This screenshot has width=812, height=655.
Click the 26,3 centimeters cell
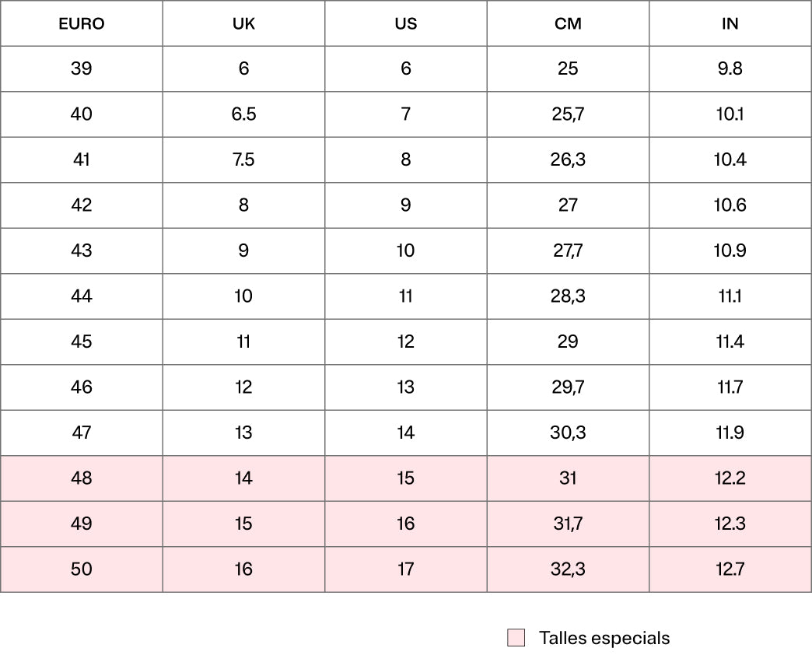coord(568,159)
